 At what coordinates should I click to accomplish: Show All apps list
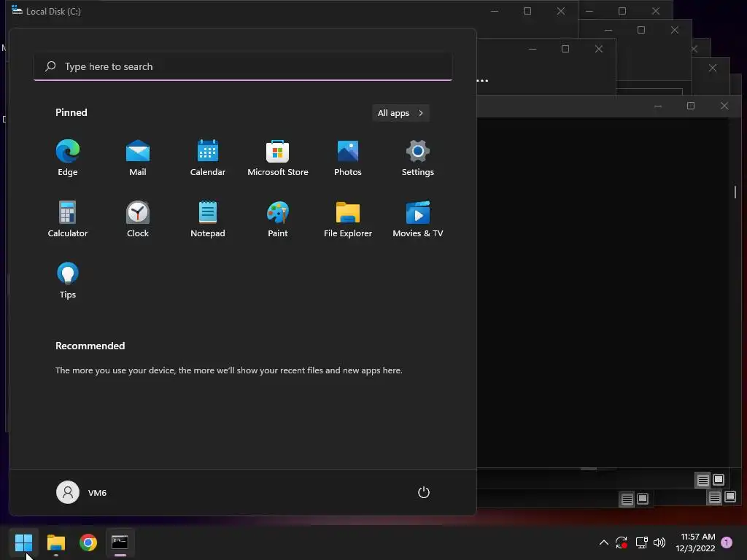[x=400, y=113]
